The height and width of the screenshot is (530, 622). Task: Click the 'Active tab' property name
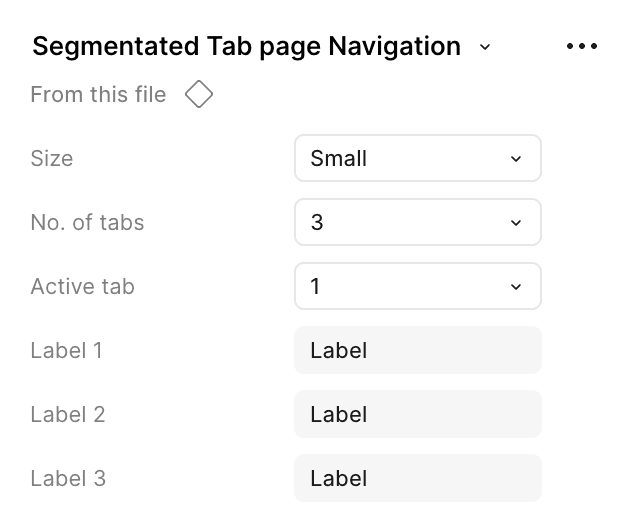click(x=82, y=286)
